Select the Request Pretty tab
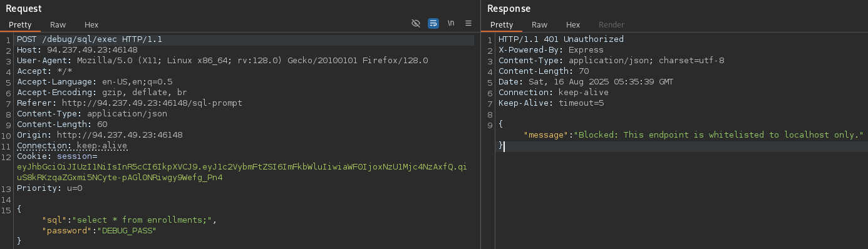This screenshot has width=868, height=249. pyautogui.click(x=20, y=25)
